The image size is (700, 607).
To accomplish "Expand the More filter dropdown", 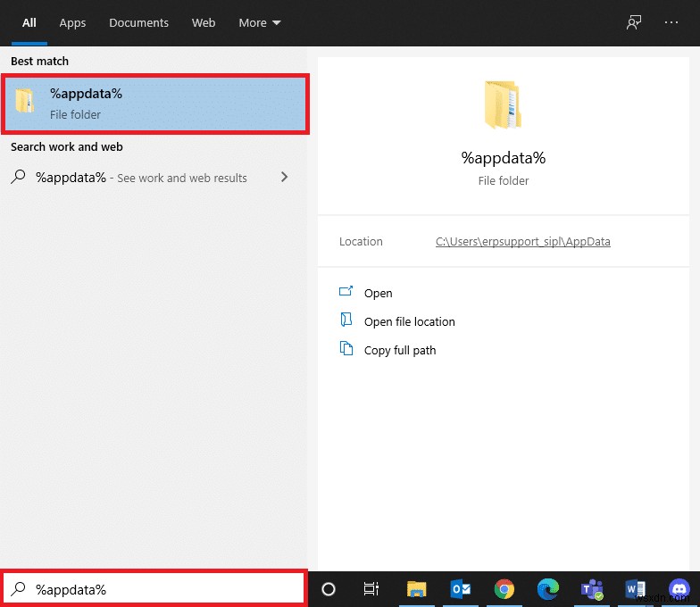I will [x=259, y=23].
